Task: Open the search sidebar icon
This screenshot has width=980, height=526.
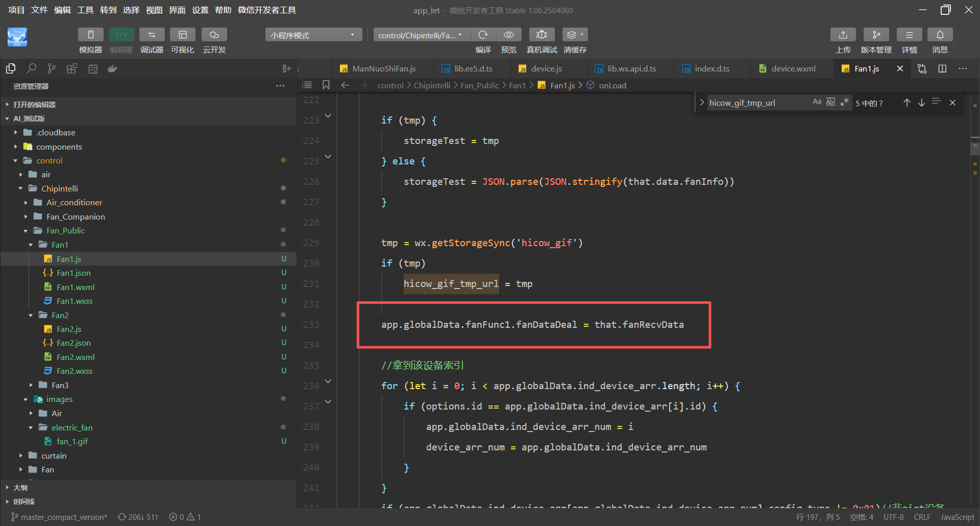Action: (x=32, y=68)
